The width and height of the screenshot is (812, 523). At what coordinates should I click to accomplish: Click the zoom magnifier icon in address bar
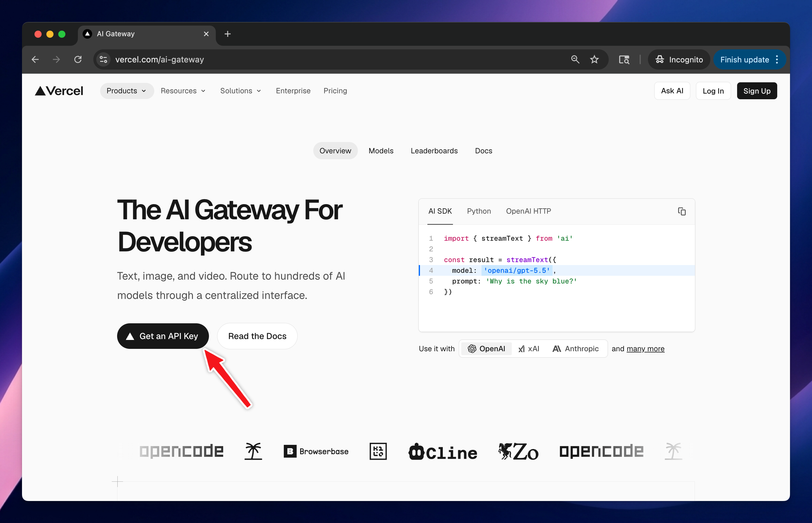point(575,59)
